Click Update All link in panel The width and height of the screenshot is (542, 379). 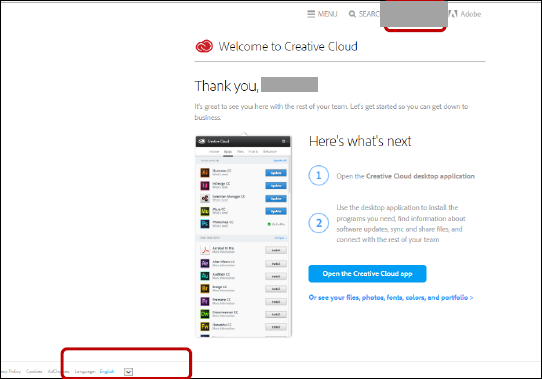point(280,160)
